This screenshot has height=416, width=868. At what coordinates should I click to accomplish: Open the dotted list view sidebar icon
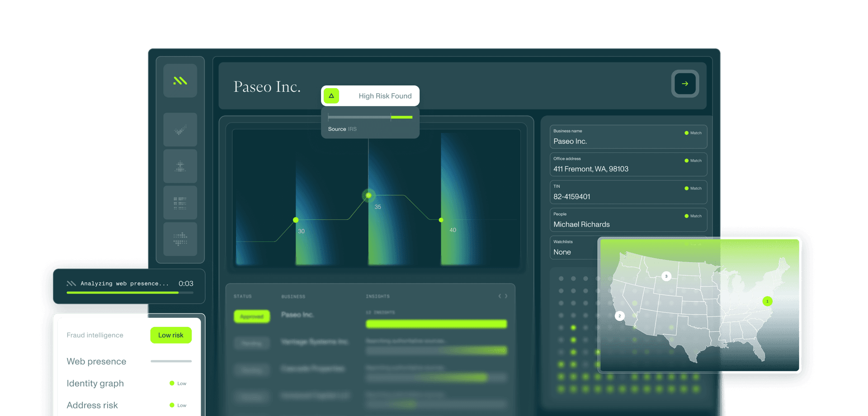click(180, 203)
